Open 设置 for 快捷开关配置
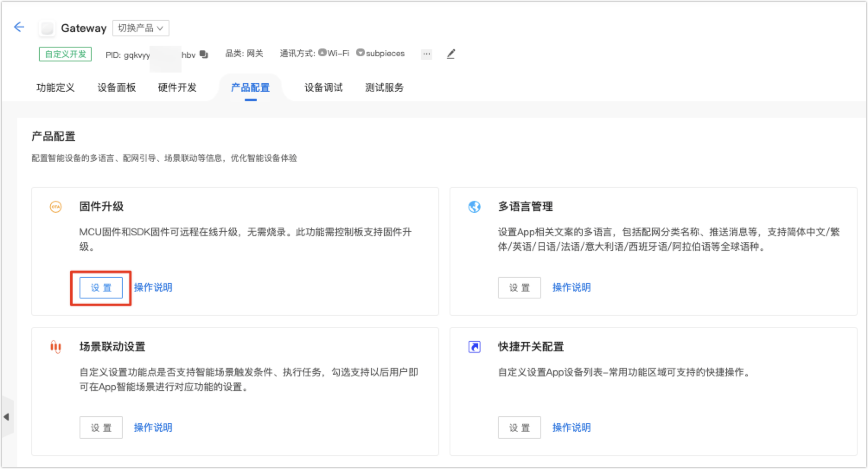Screen dimensions: 868x469 (x=520, y=427)
